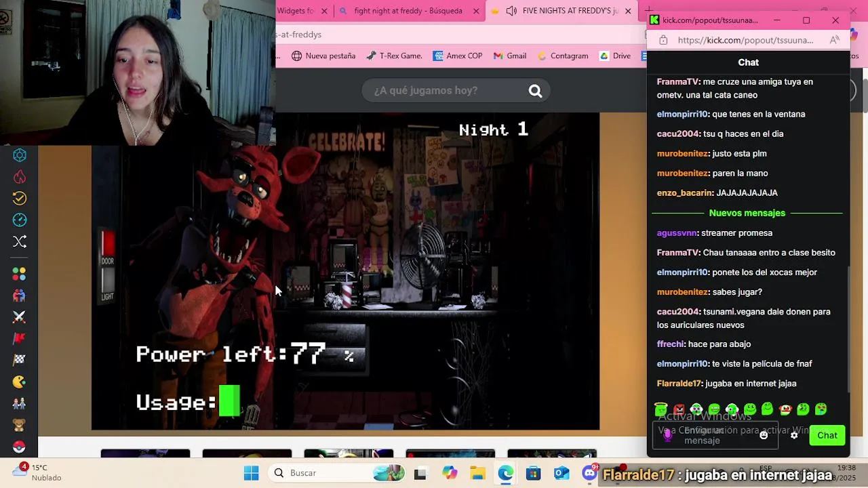Open the Drive bookmark
This screenshot has height=488, width=868.
tap(615, 56)
